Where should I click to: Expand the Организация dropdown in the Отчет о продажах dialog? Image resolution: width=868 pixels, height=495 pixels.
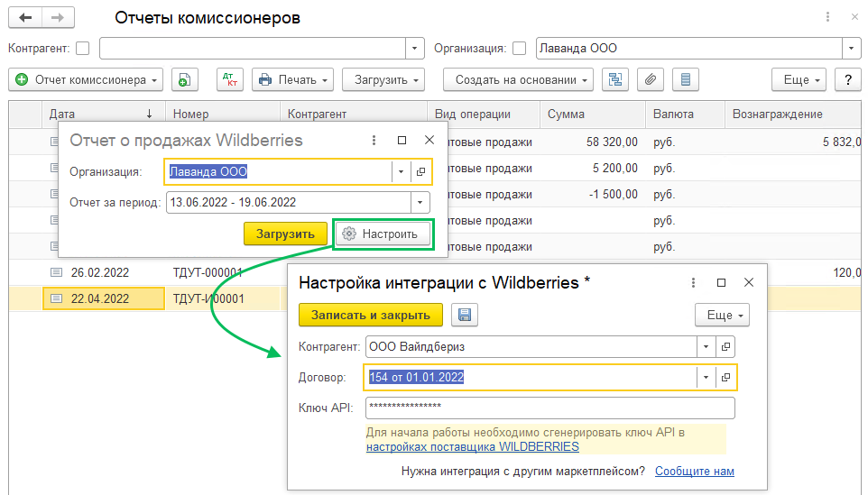click(401, 172)
